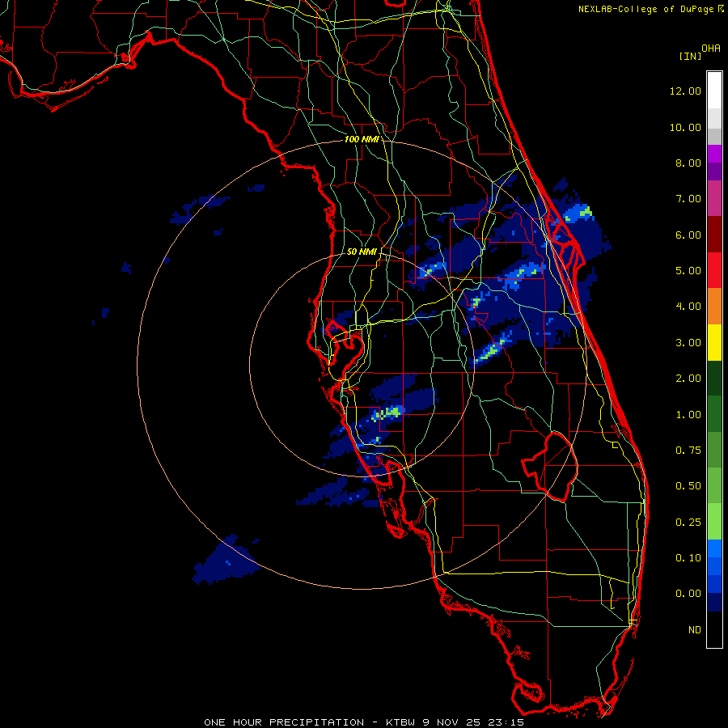Click the [IN] units label
This screenshot has width=728, height=728.
click(690, 56)
